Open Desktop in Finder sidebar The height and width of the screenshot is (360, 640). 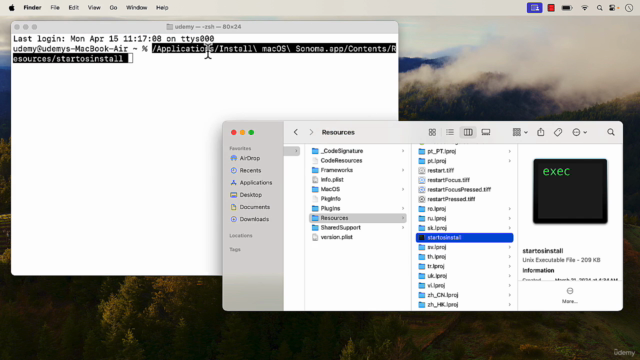[x=246, y=195]
